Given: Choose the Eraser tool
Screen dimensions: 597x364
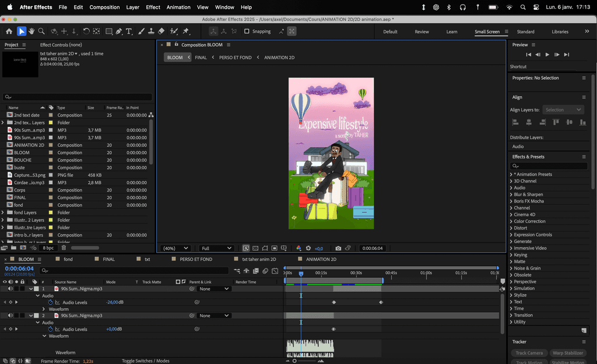Looking at the screenshot, I should 161,31.
